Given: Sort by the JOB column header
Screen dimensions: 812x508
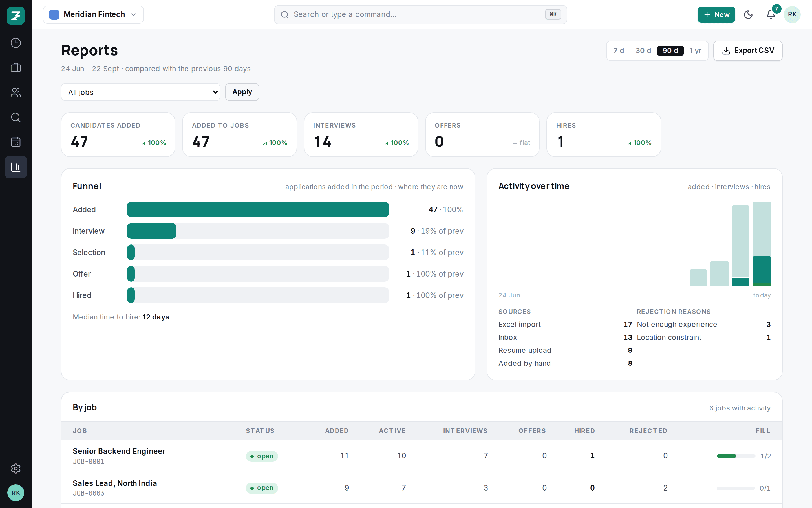Looking at the screenshot, I should point(80,431).
